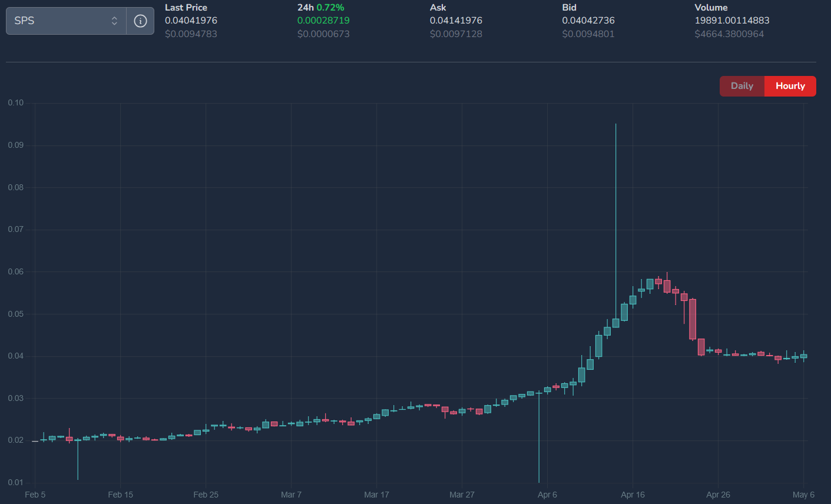Expand the SPS token selector dropdown
The width and height of the screenshot is (831, 504).
66,21
